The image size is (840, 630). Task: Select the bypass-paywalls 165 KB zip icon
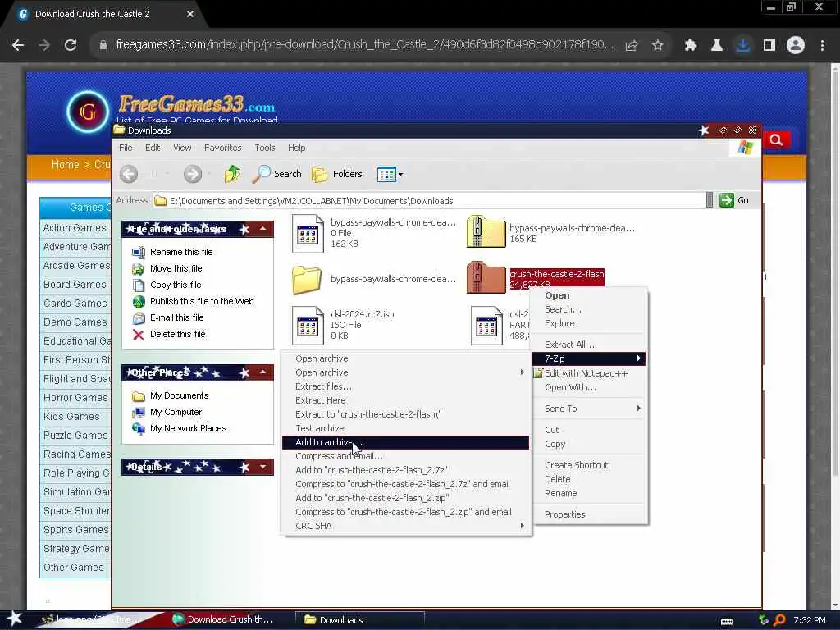pyautogui.click(x=486, y=231)
